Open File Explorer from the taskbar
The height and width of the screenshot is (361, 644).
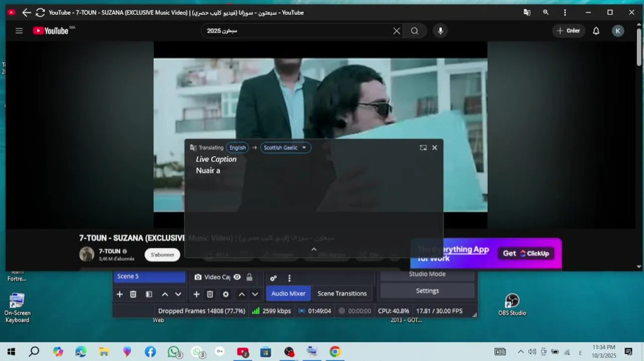[x=104, y=352]
